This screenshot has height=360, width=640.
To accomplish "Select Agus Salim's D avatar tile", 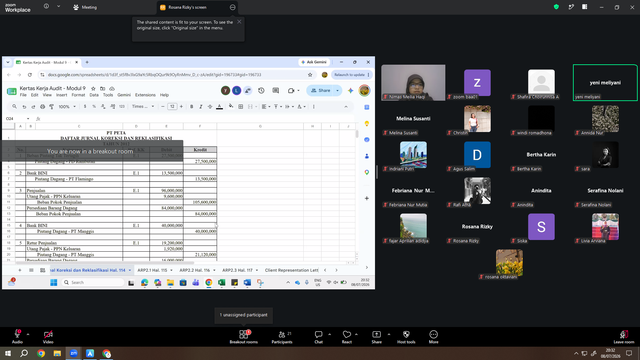I will [x=477, y=155].
